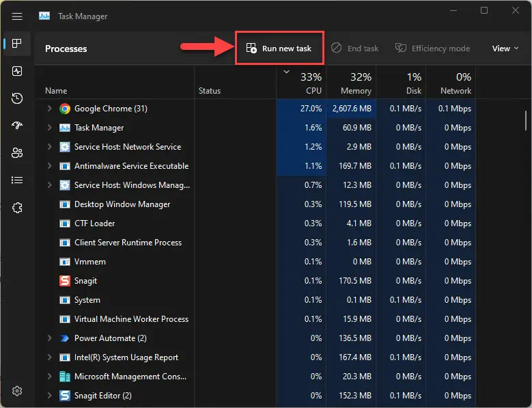Click Run new task button
Viewport: 532px width, 408px height.
[279, 49]
